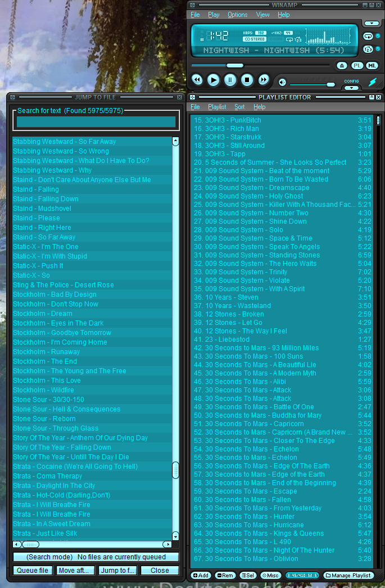The height and width of the screenshot is (588, 385).
Task: Select '63. 30 Seconds To Mars - Hurricane'
Action: [x=283, y=526]
